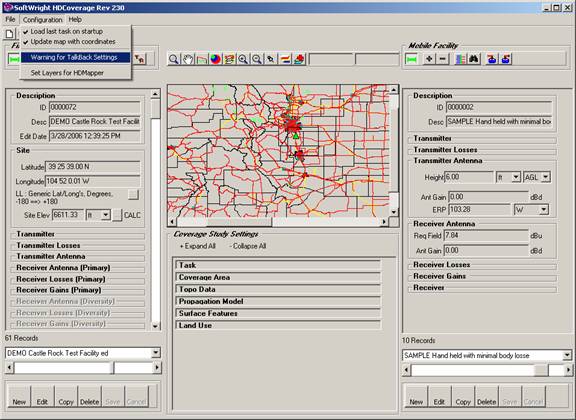Screen dimensions: 576x420
Task: Click the colored columns icon in Mobile Facility
Action: 460,59
